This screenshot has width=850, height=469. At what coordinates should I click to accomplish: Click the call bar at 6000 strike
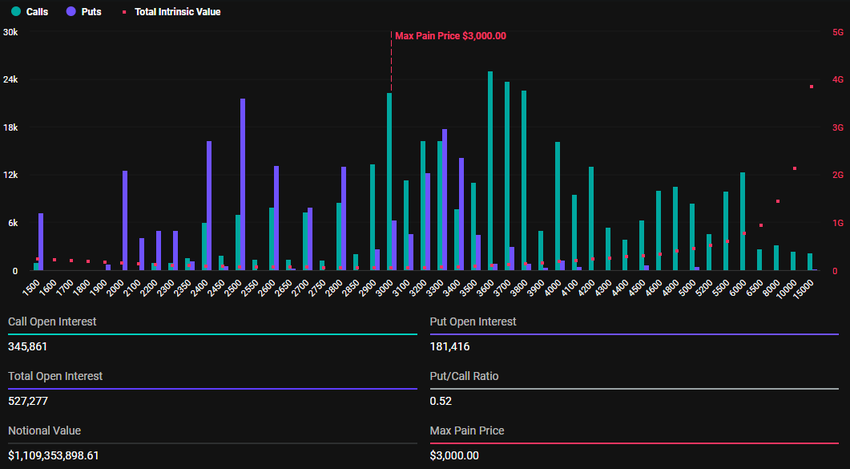coord(743,221)
